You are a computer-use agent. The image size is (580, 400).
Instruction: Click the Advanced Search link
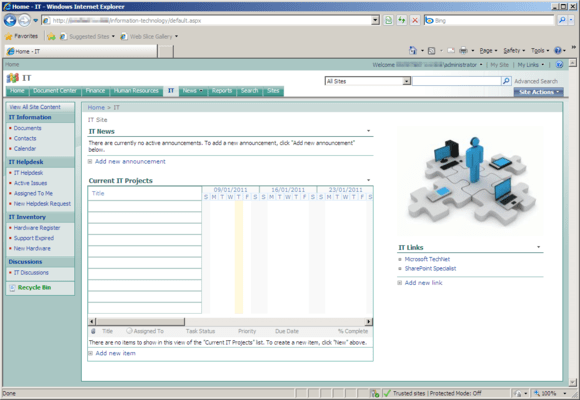pyautogui.click(x=536, y=81)
